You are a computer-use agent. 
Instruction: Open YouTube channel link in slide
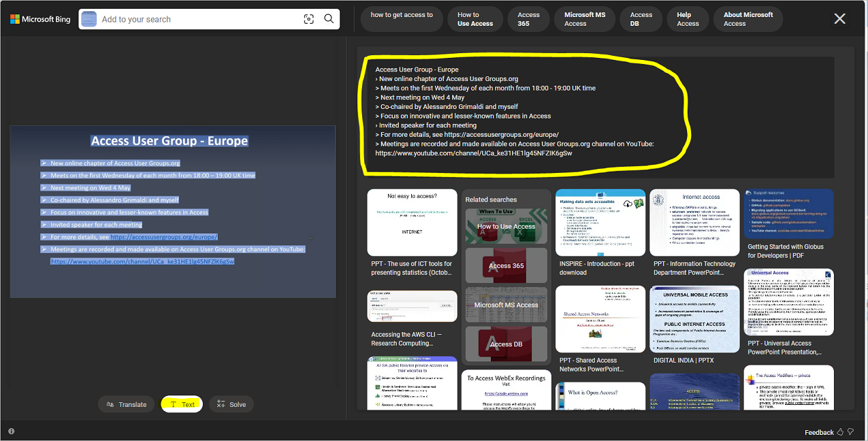pos(142,261)
